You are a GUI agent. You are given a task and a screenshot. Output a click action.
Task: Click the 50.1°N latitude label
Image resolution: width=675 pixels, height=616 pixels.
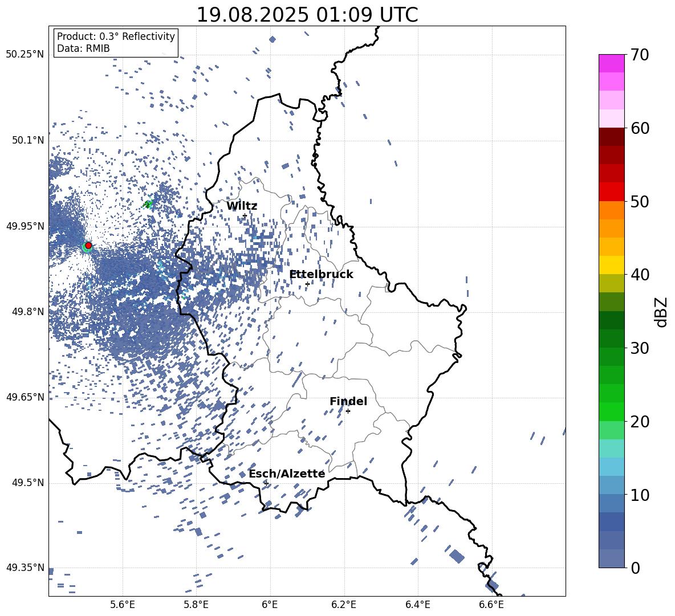(x=28, y=140)
